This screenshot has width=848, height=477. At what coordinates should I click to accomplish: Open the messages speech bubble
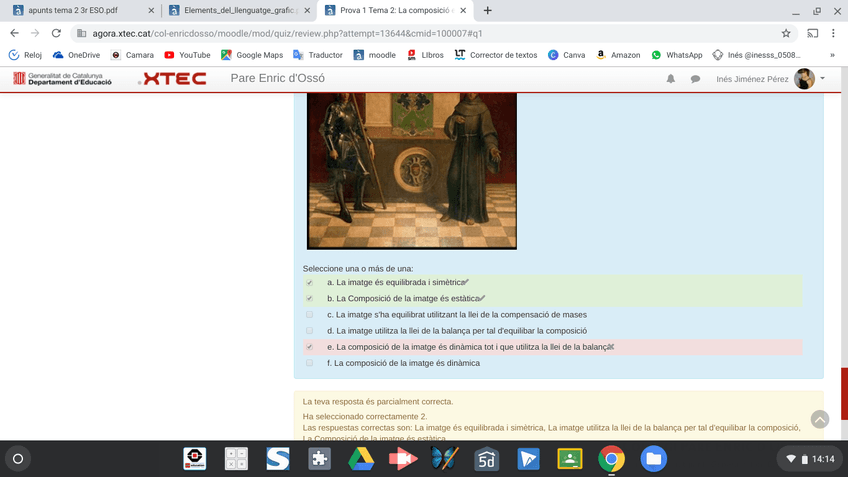pos(695,79)
